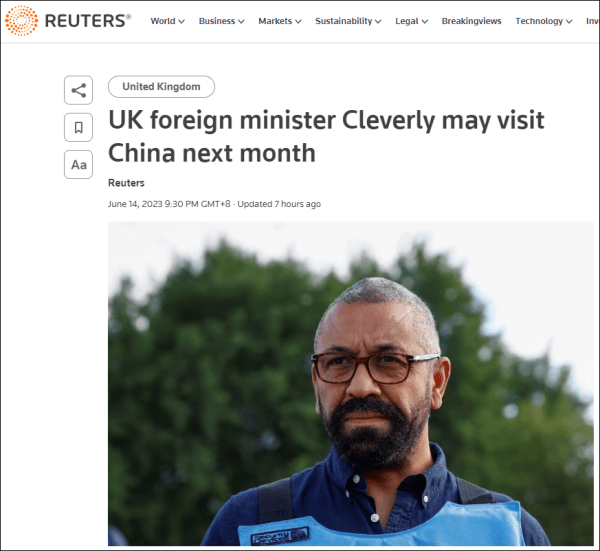
Task: Click the article headline about Cleverly
Action: click(326, 137)
